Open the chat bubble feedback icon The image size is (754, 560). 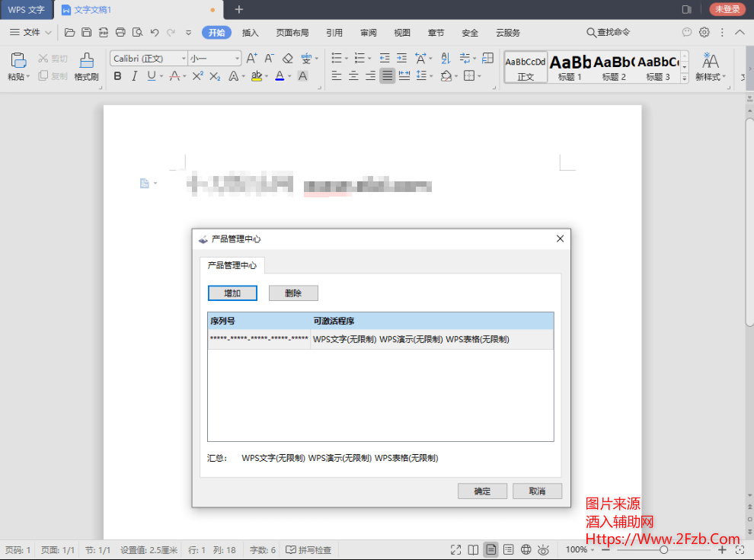[x=687, y=32]
